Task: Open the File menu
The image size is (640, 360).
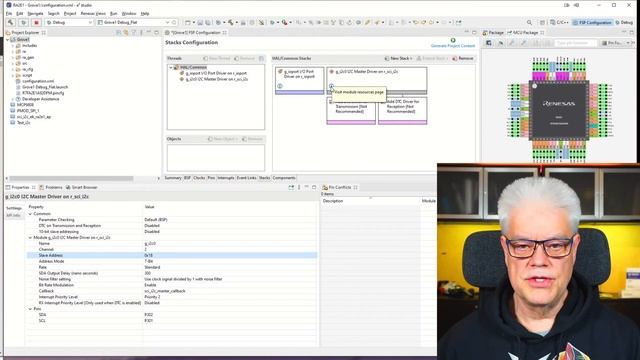Action: point(9,13)
